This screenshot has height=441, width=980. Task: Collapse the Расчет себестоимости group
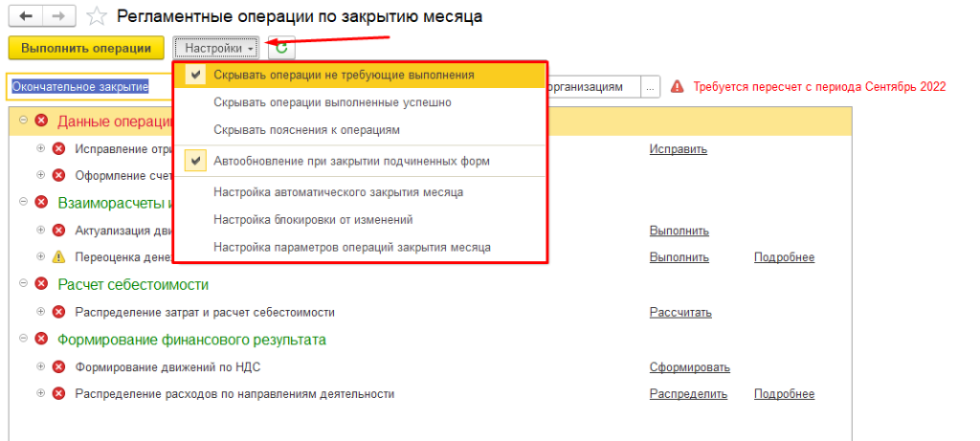pyautogui.click(x=23, y=284)
